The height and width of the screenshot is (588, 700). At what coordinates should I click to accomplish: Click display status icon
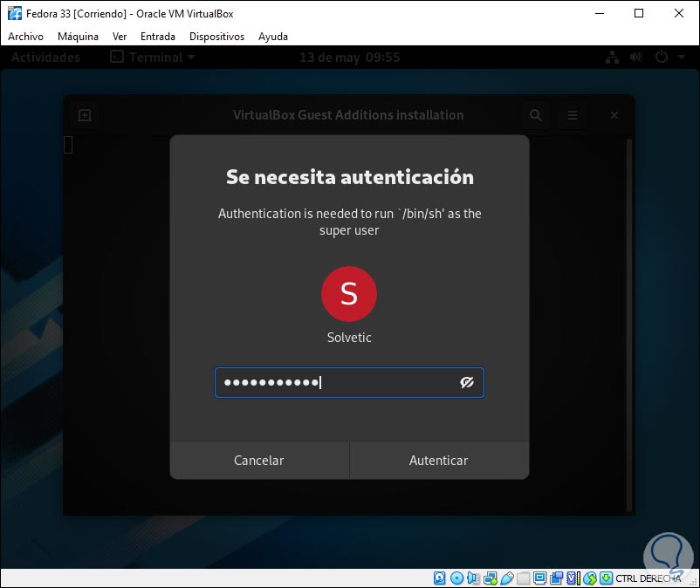tap(539, 578)
